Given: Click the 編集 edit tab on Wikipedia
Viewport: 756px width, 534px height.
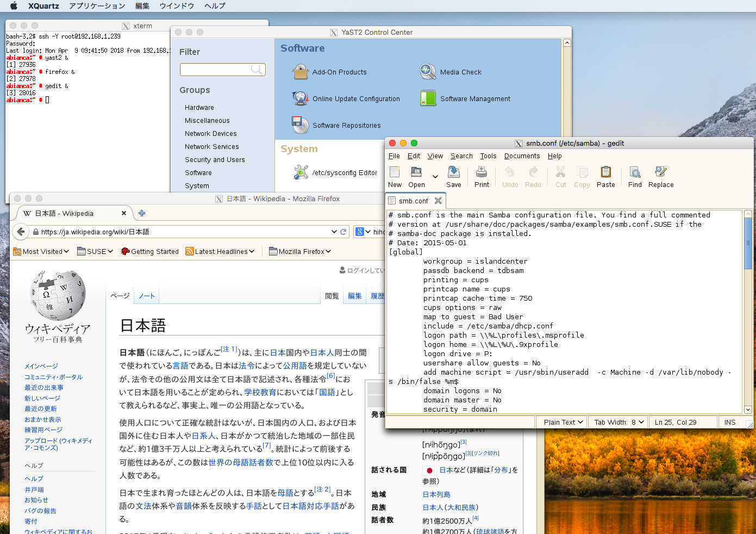Looking at the screenshot, I should click(355, 296).
